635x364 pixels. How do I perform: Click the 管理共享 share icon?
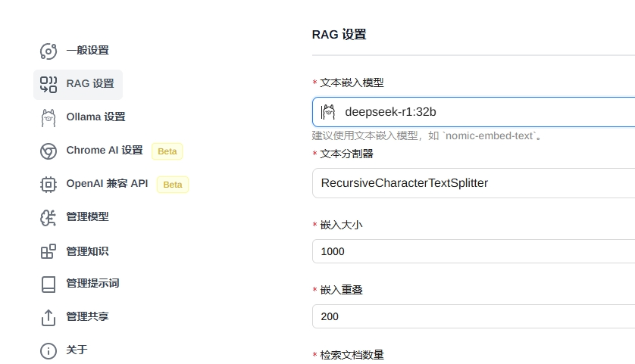click(x=48, y=318)
